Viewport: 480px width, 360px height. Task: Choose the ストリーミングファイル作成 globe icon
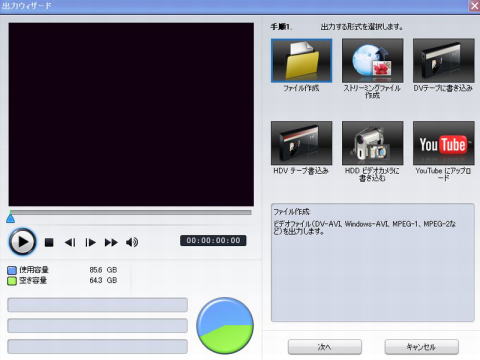point(372,61)
